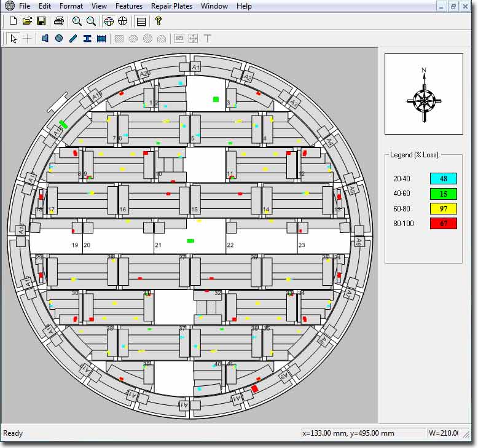Click the '60-80' legend range label
Viewport: 478px width, 448px height.
click(x=401, y=208)
